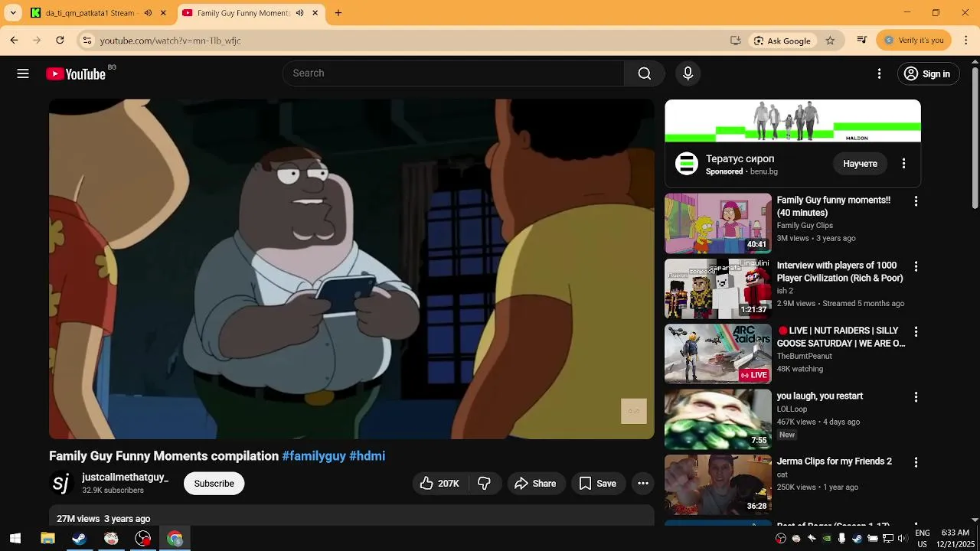
Task: Open system tray volume icon
Action: [x=903, y=539]
